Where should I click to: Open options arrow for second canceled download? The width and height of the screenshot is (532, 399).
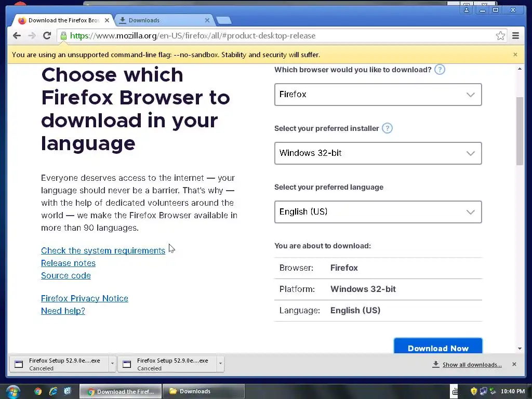[220, 364]
